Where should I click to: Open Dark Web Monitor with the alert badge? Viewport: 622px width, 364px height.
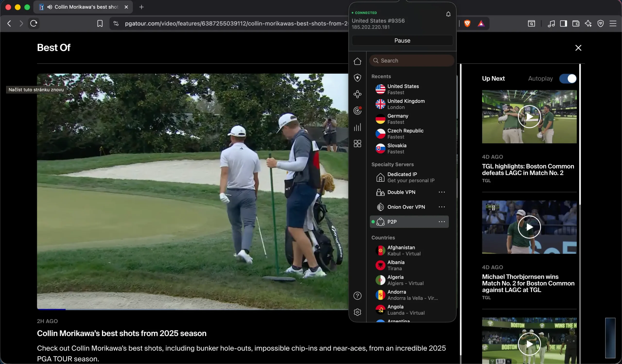pyautogui.click(x=357, y=111)
